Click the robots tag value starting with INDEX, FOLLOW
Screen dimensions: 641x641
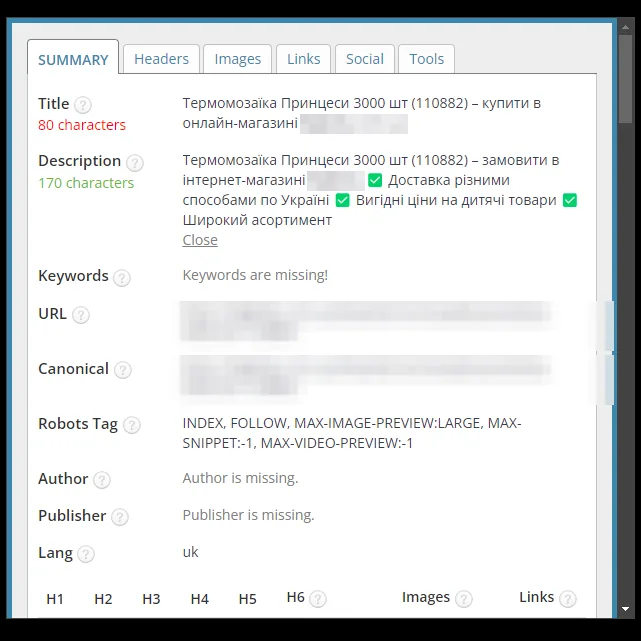click(x=352, y=433)
